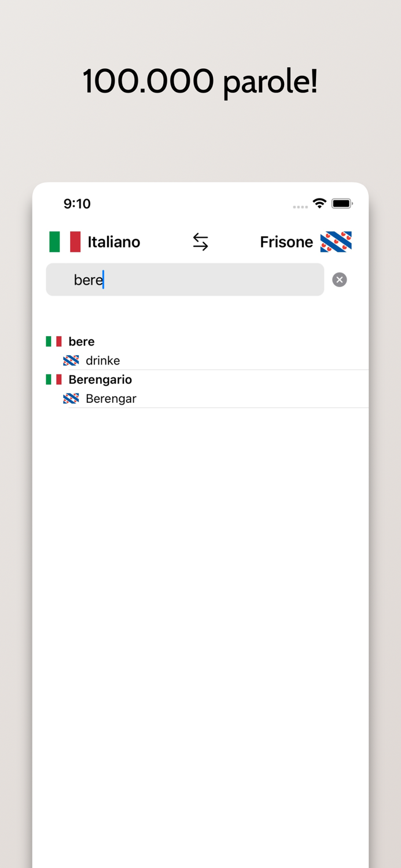
Task: Click the cellular signal dots in the status bar
Action: coord(300,206)
